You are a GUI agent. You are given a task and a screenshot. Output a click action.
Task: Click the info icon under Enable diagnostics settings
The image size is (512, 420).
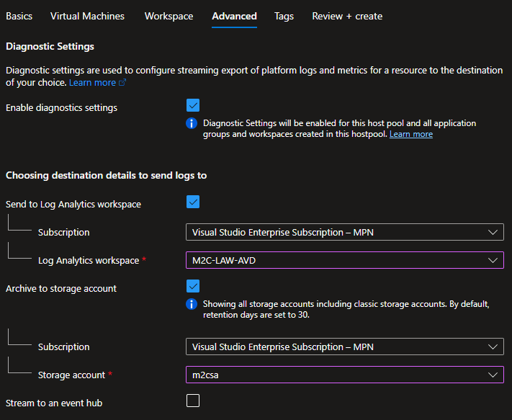(x=192, y=124)
